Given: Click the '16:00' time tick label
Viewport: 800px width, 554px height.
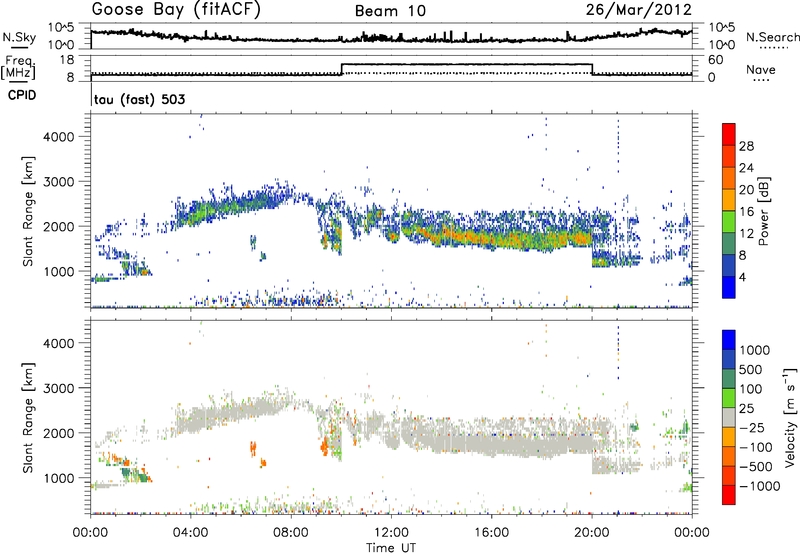Looking at the screenshot, I should (x=491, y=533).
